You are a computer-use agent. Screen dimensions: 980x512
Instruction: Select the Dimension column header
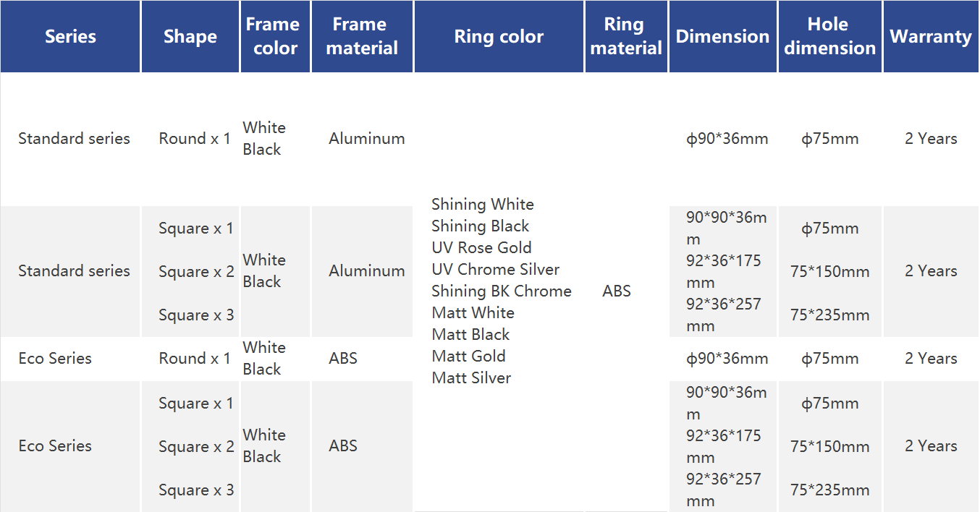pos(722,37)
